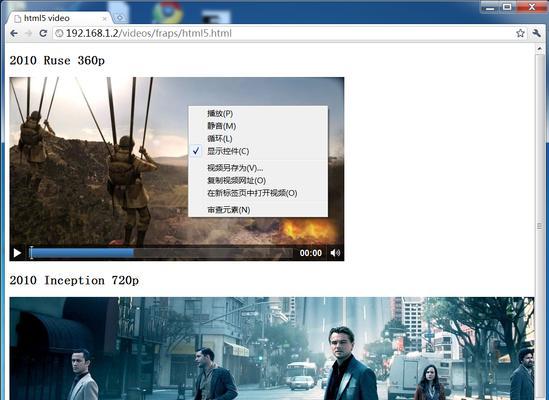Maximize the browser window
Image resolution: width=549 pixels, height=400 pixels.
[x=507, y=7]
